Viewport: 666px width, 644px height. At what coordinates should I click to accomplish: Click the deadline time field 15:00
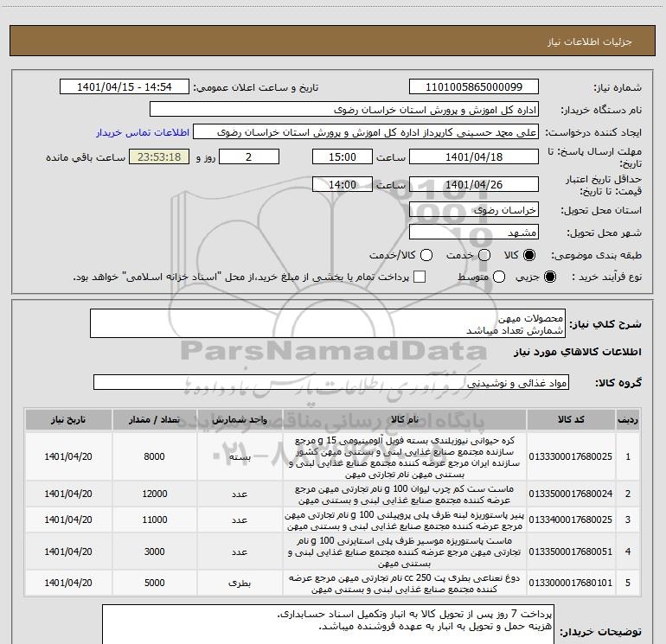343,156
